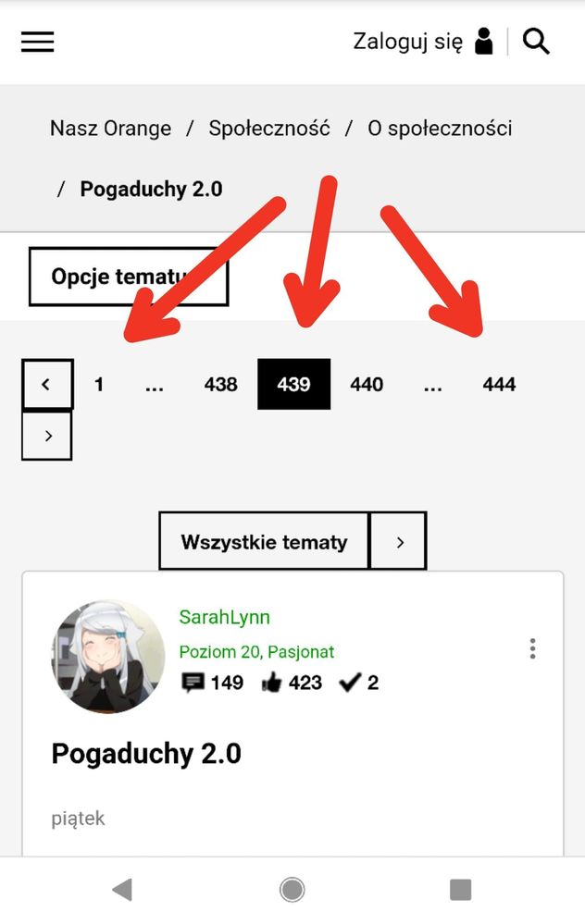Tap the Android back navigation button
The image size is (585, 924).
122,890
